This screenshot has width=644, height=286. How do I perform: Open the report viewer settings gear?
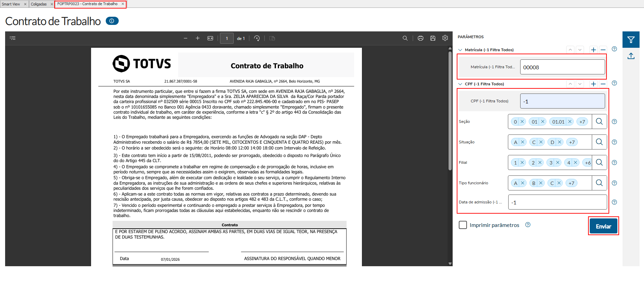445,38
